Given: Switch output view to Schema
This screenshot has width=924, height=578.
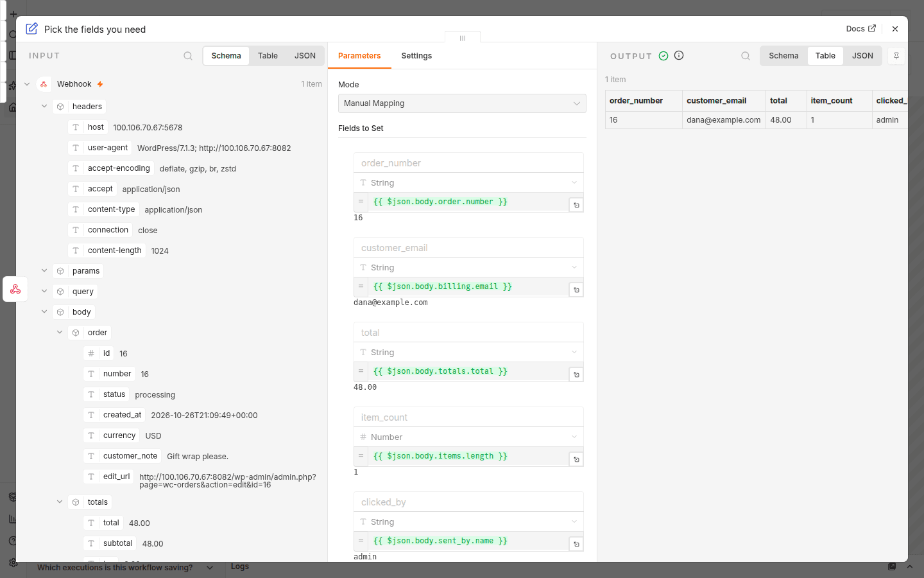Looking at the screenshot, I should [x=783, y=56].
